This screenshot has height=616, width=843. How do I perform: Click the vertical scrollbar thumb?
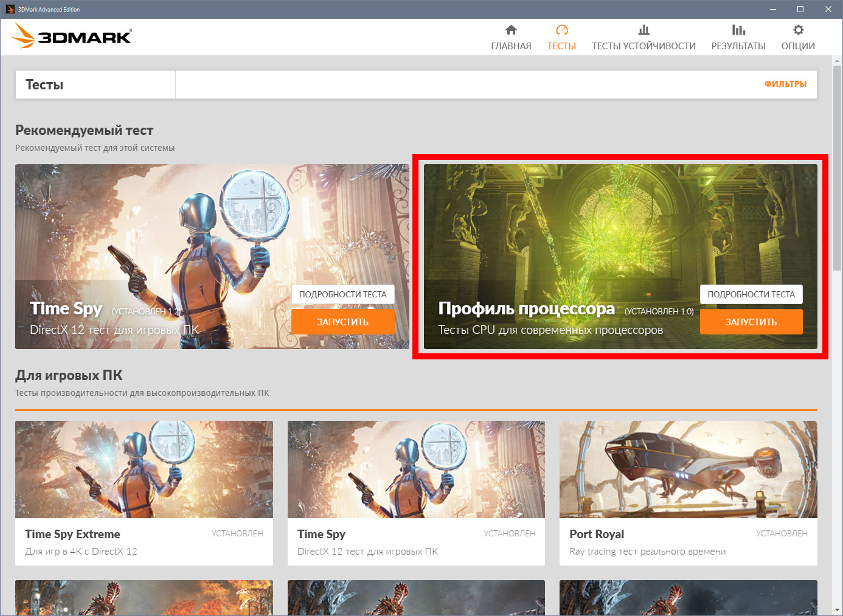[x=838, y=168]
